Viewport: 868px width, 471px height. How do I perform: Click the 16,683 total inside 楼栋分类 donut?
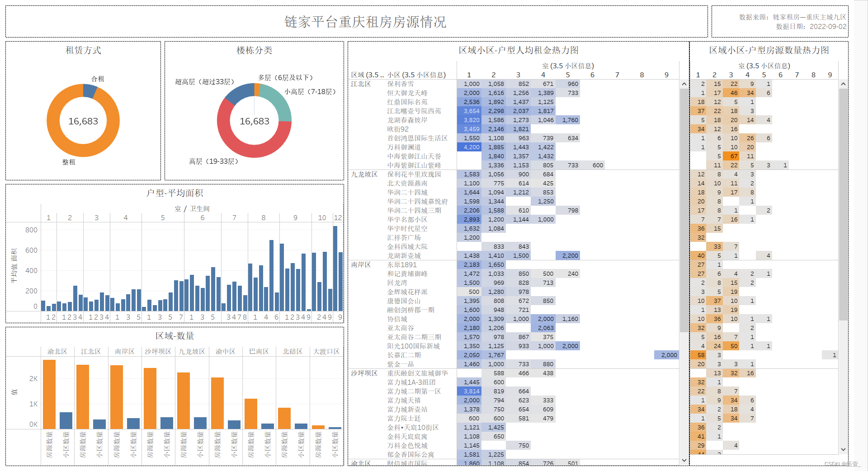[x=255, y=121]
